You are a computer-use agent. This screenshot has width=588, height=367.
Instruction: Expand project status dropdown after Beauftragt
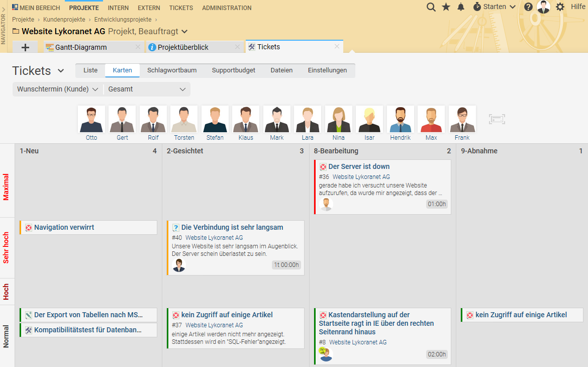pos(184,32)
